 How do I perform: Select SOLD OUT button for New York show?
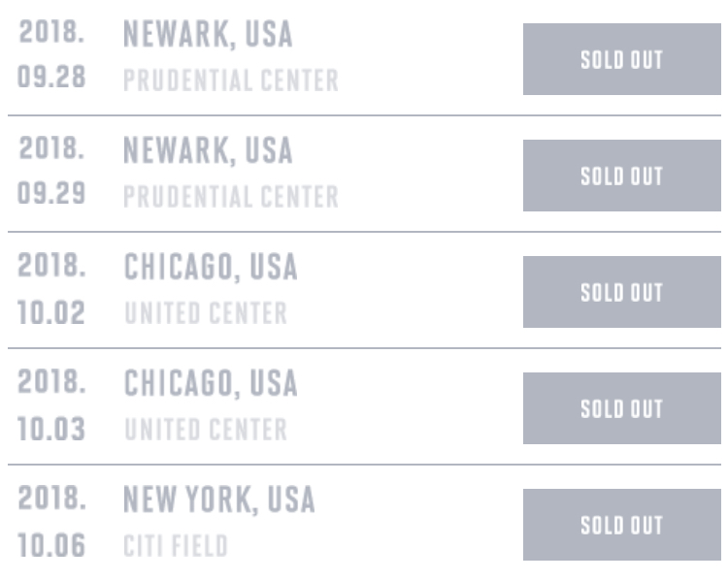coord(621,525)
